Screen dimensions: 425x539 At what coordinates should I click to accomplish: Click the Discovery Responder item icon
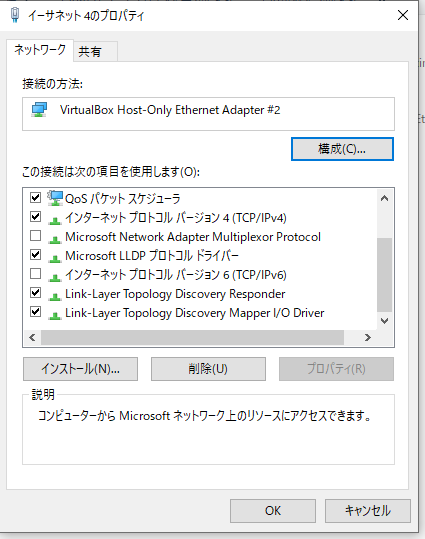[x=55, y=296]
